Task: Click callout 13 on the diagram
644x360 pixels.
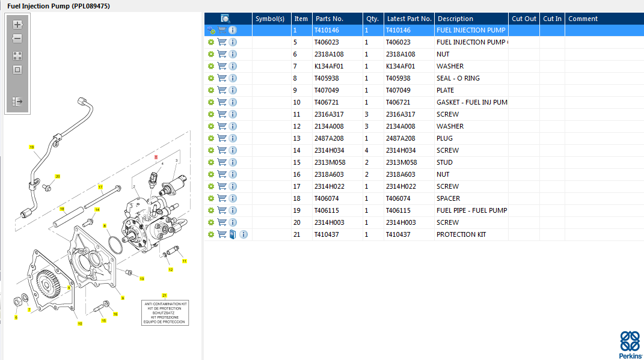Action: pyautogui.click(x=142, y=279)
